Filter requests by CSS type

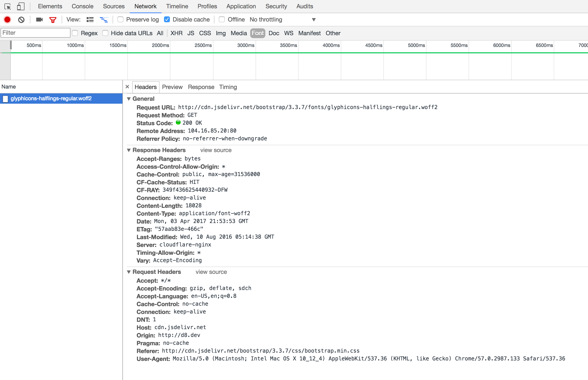[205, 33]
